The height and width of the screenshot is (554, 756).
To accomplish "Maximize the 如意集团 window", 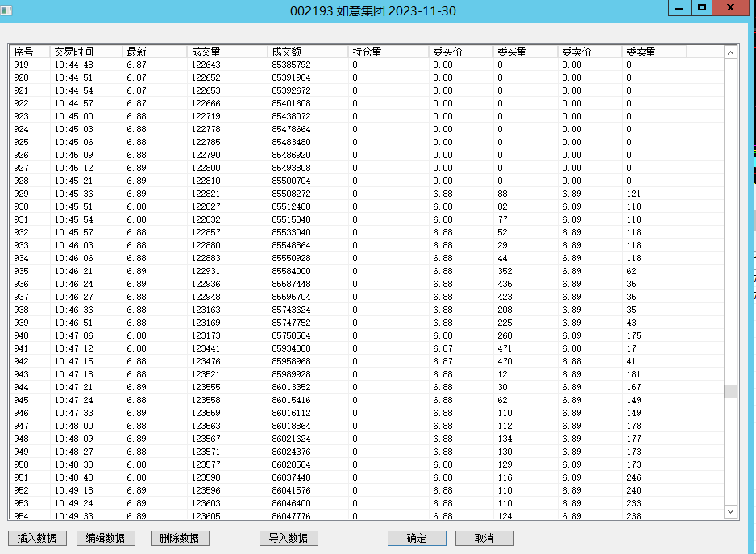I will point(701,8).
